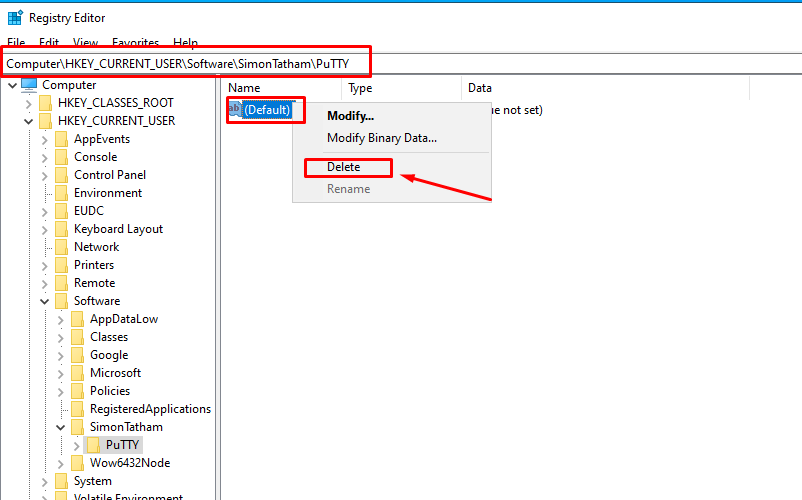The height and width of the screenshot is (500, 802).
Task: Collapse the HKEY_CURRENT_USER node
Action: (29, 121)
